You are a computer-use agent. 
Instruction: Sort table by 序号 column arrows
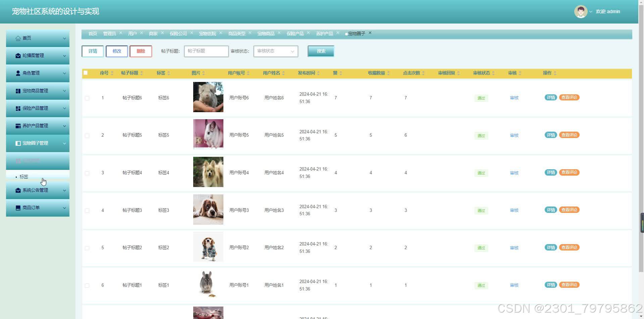pyautogui.click(x=112, y=73)
